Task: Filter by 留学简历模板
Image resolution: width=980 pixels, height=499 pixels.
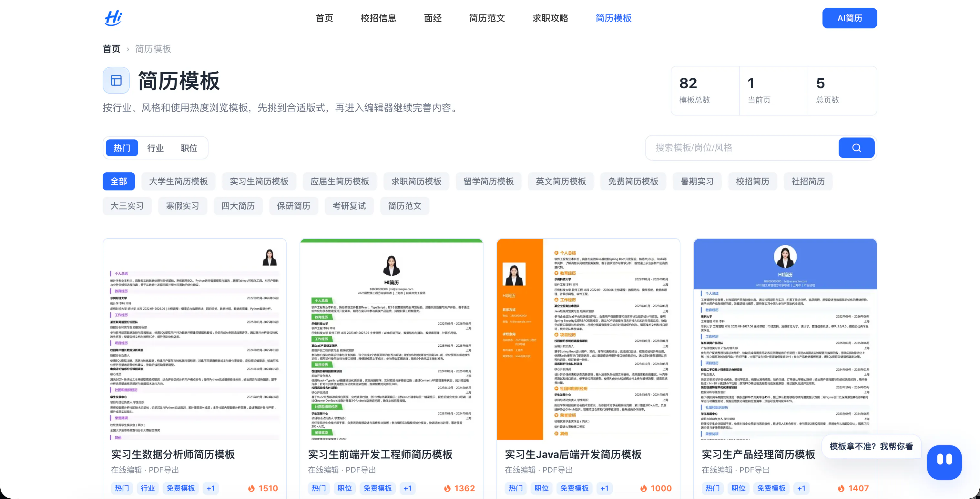Action: click(x=488, y=181)
